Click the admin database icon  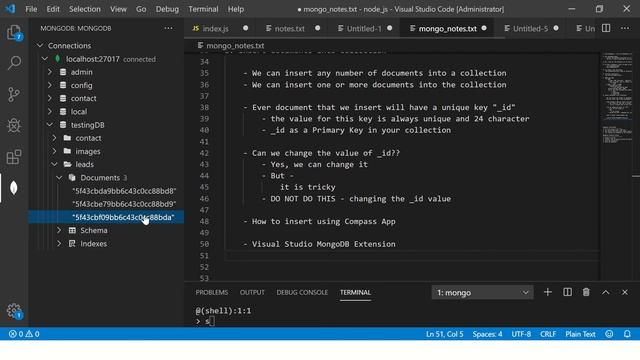coord(63,72)
